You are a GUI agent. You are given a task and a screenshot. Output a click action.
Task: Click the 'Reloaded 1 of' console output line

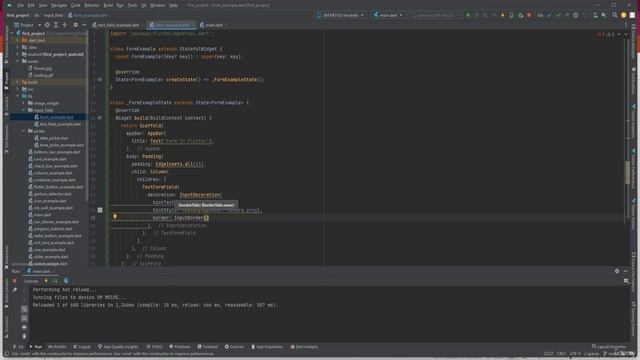155,305
